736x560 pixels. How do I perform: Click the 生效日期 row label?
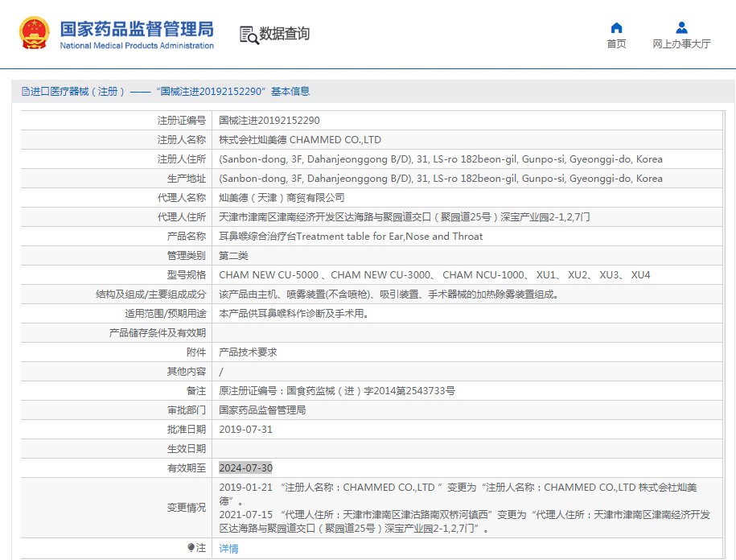pos(187,449)
